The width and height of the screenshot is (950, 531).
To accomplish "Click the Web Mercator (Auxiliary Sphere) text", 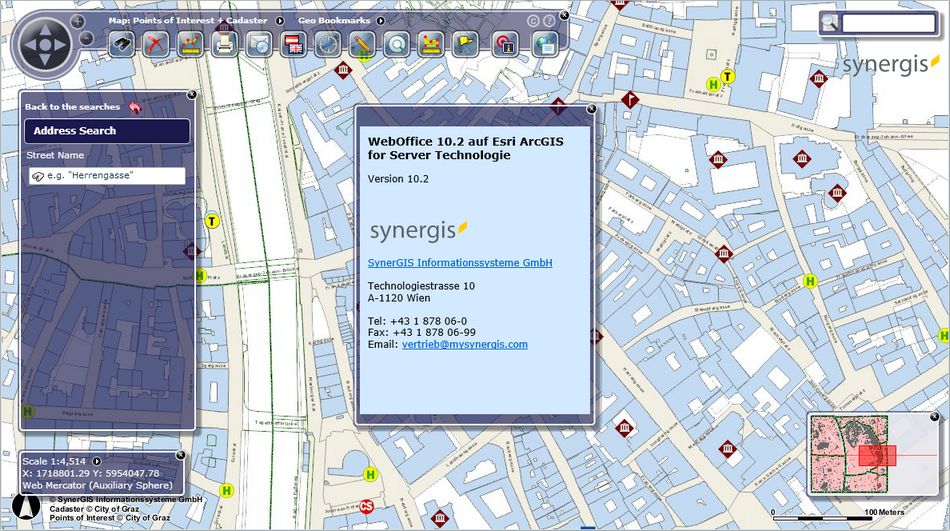I will click(98, 486).
